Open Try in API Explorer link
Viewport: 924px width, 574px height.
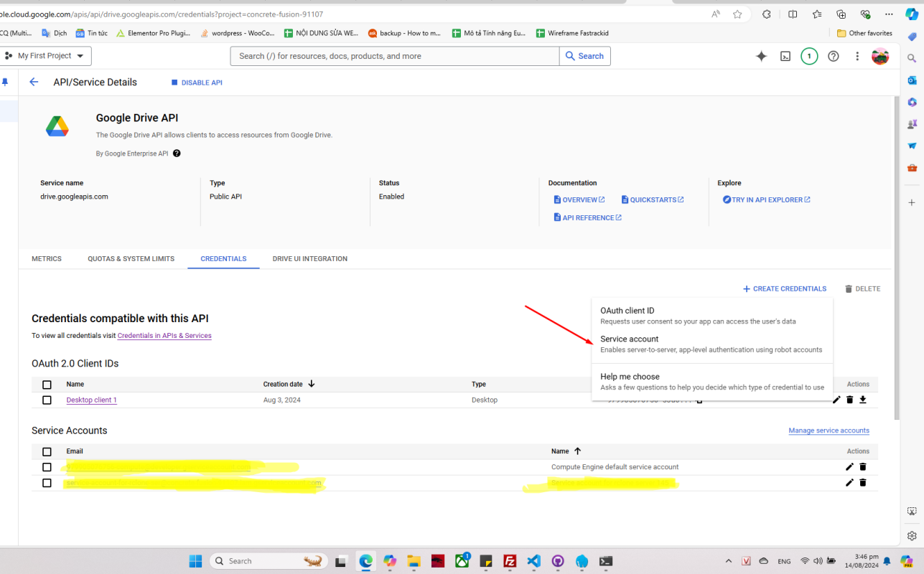click(767, 199)
